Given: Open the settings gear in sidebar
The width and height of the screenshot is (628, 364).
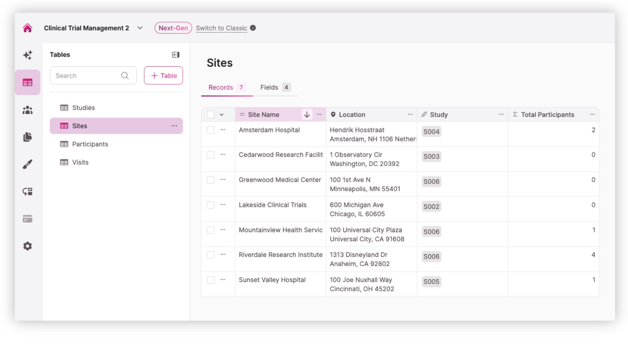Looking at the screenshot, I should click(x=27, y=246).
